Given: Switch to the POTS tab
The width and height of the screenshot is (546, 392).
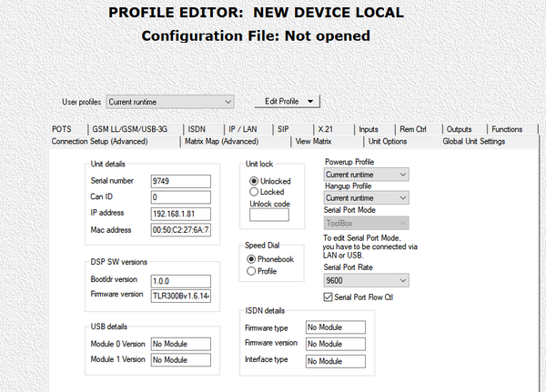Looking at the screenshot, I should [62, 129].
